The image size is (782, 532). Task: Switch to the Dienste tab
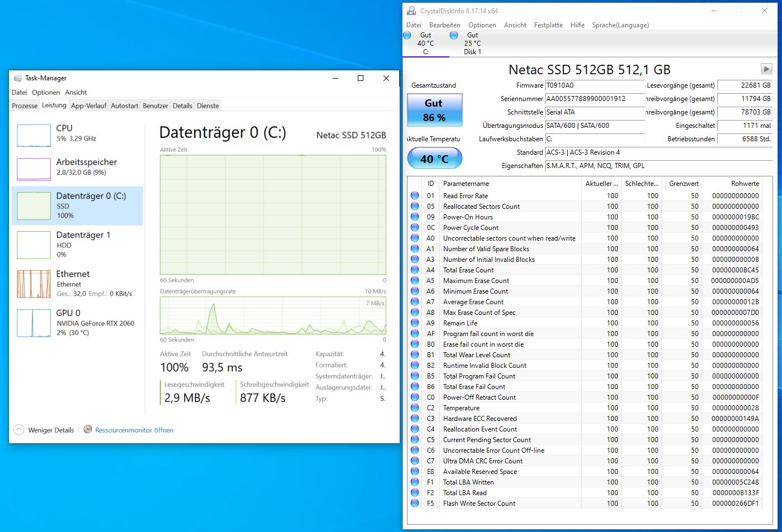[208, 106]
